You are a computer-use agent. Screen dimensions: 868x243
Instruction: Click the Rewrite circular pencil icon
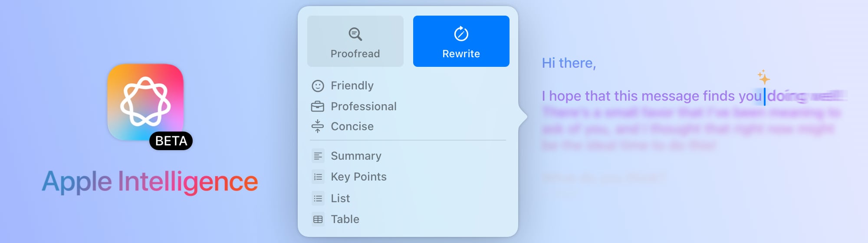(461, 33)
